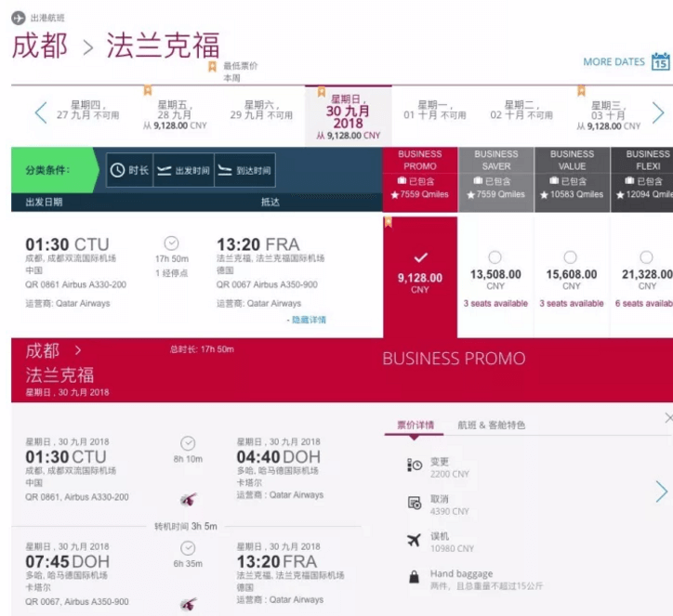Click the '4390 CNY' cancellation fee value
The height and width of the screenshot is (616, 673).
pos(449,511)
